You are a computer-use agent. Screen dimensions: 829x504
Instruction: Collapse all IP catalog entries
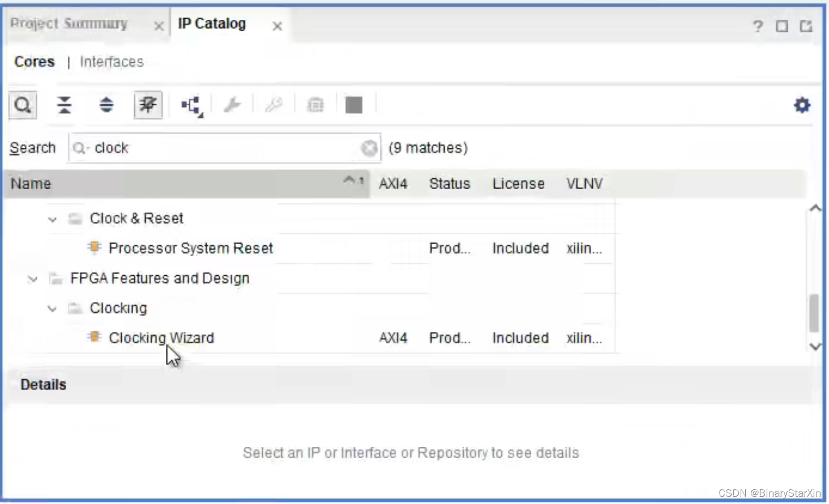pos(64,105)
